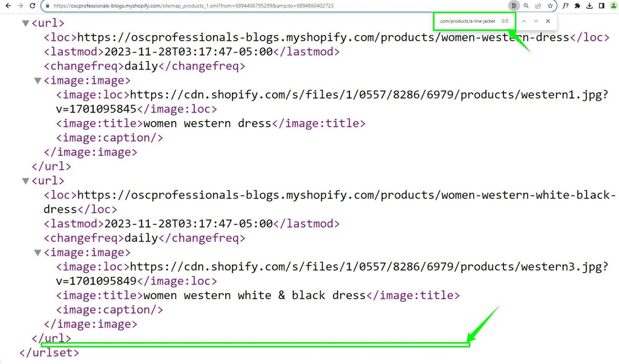This screenshot has height=364, width=619.
Task: Close the find bar
Action: pyautogui.click(x=548, y=21)
